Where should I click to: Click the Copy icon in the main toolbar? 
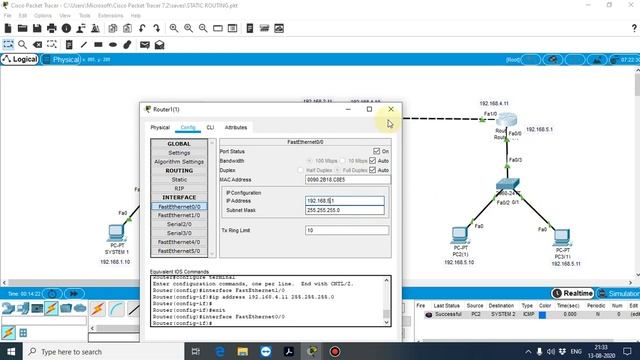coord(113,28)
